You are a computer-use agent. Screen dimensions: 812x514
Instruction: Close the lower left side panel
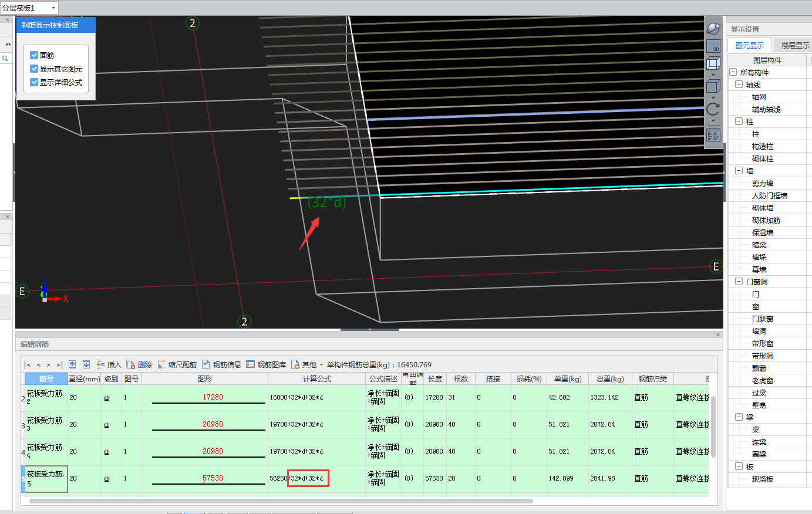(x=8, y=217)
